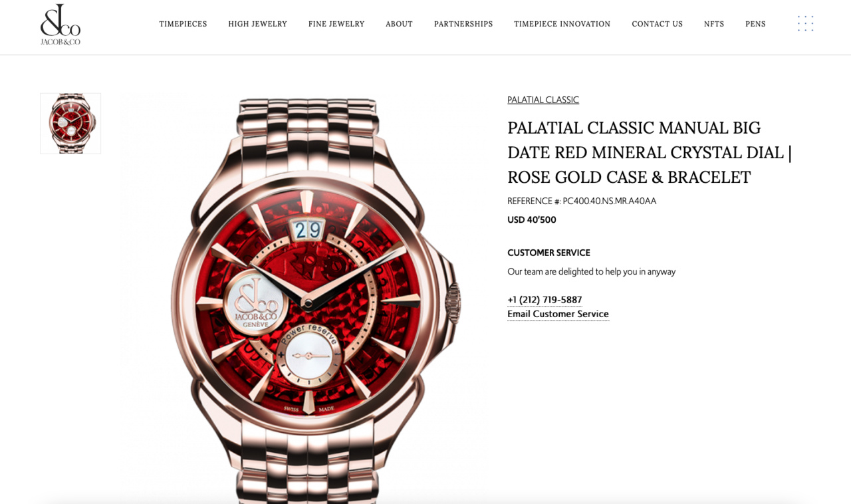851x504 pixels.
Task: Open the High Jewelry menu
Action: click(257, 24)
